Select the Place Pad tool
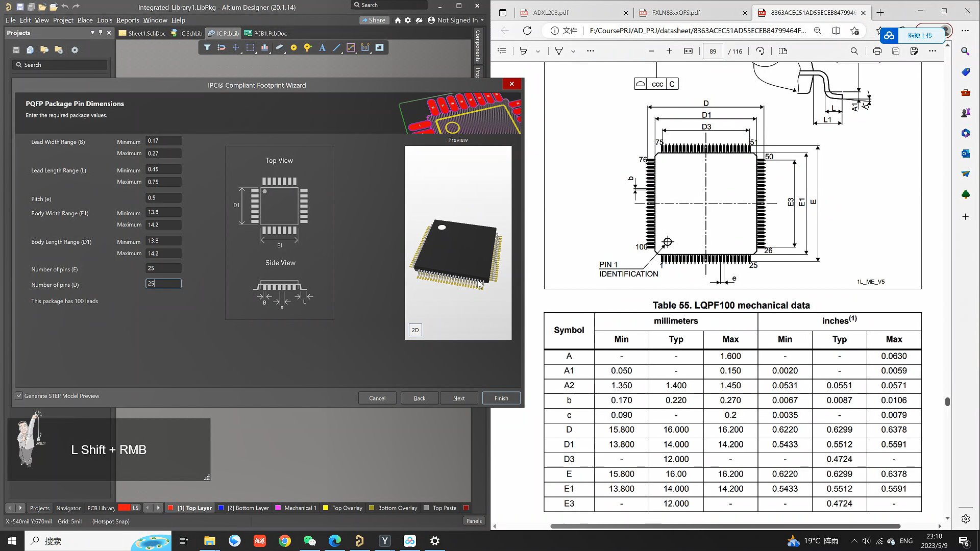The width and height of the screenshot is (980, 551). click(x=293, y=47)
